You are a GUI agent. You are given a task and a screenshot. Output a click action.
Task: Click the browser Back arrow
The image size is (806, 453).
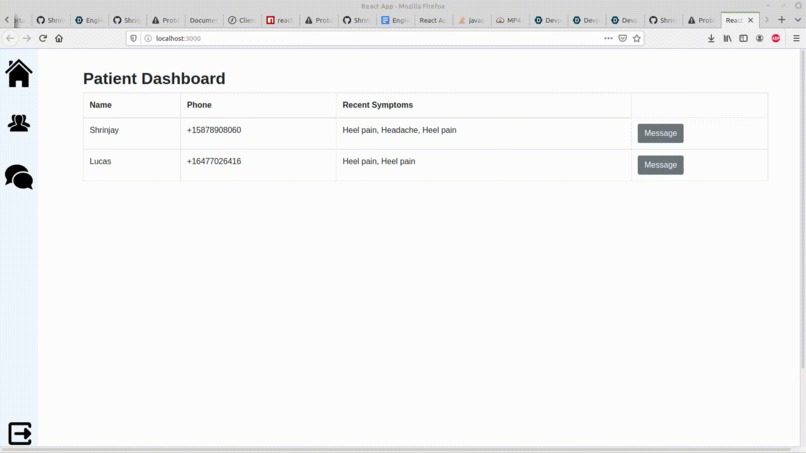click(10, 38)
